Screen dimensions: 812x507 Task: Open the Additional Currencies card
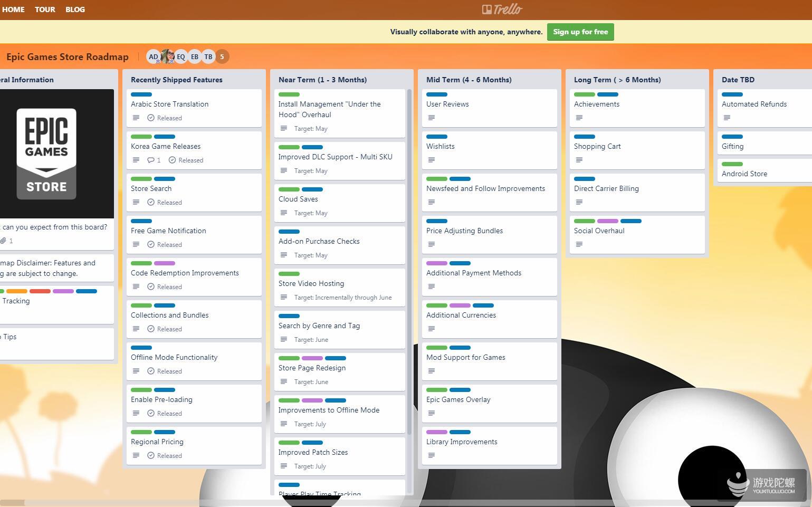pyautogui.click(x=490, y=319)
